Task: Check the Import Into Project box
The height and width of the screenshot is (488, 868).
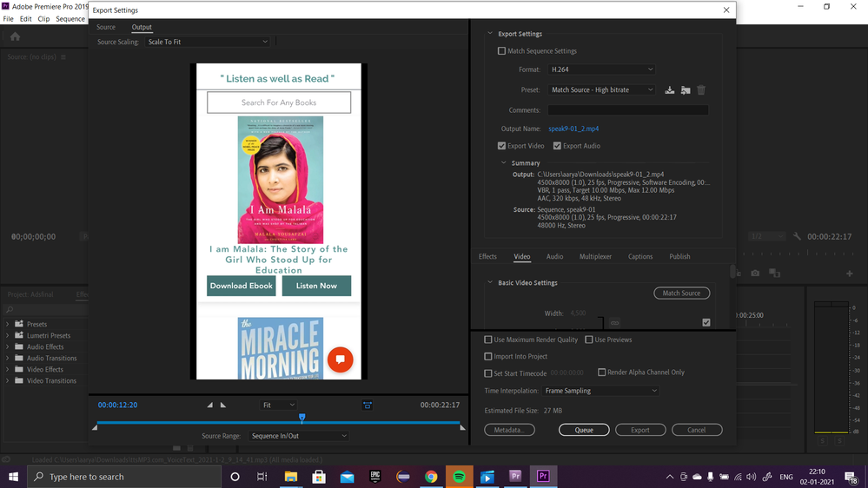Action: coord(487,356)
